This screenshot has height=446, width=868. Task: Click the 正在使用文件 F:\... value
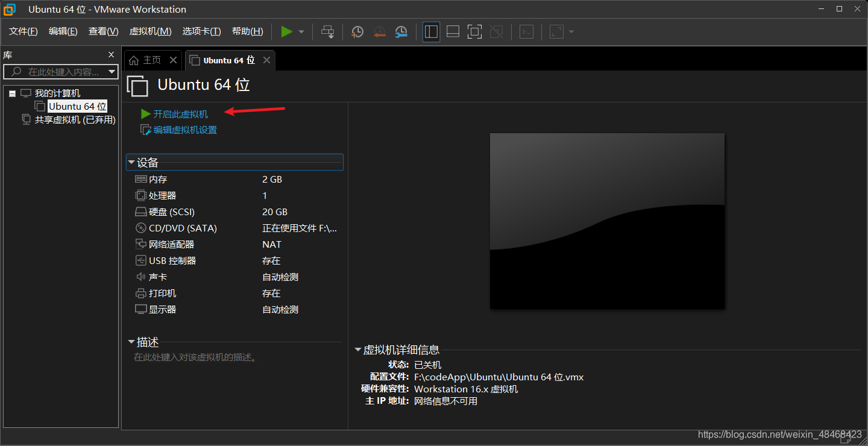300,228
